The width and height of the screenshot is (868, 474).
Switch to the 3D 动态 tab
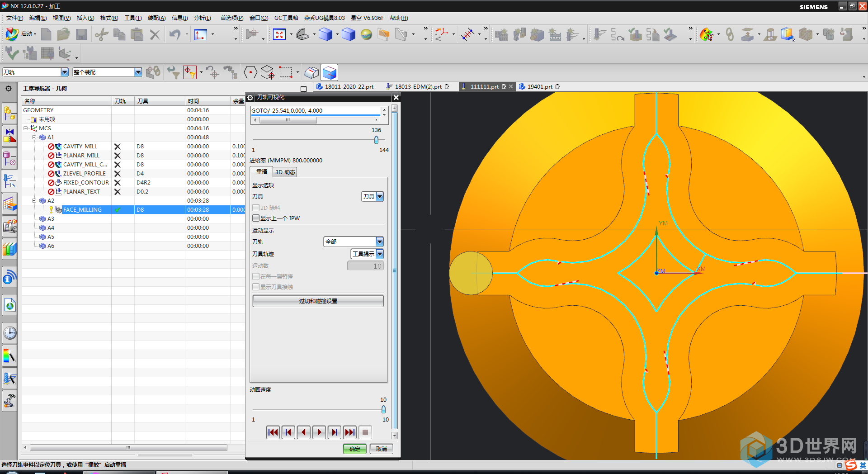pyautogui.click(x=285, y=172)
